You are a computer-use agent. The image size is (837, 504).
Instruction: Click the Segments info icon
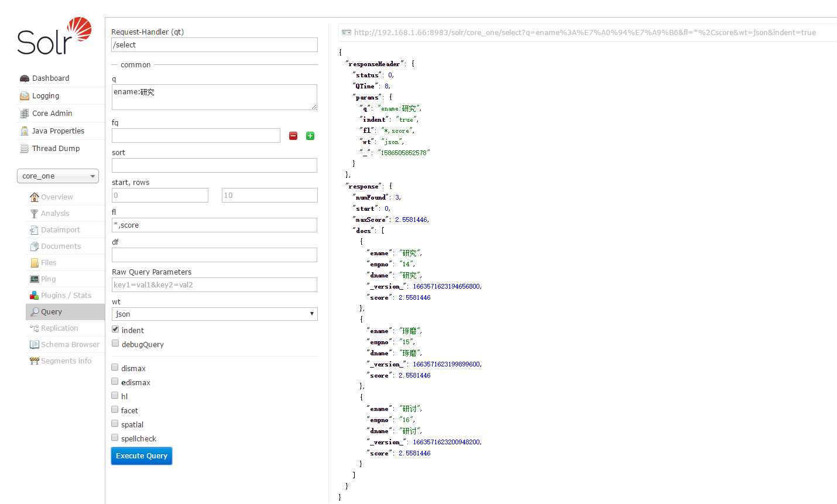click(35, 361)
